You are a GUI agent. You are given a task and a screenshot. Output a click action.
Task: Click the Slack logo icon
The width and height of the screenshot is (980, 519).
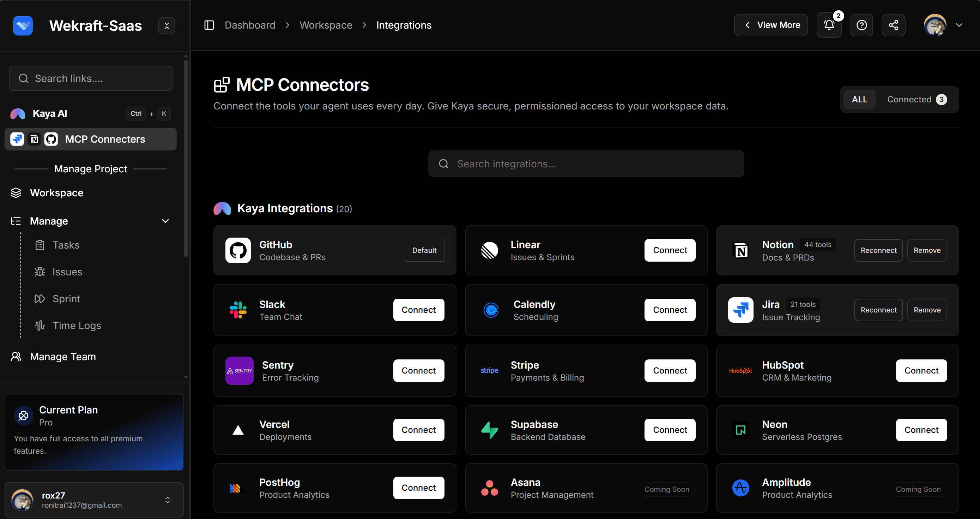(238, 310)
